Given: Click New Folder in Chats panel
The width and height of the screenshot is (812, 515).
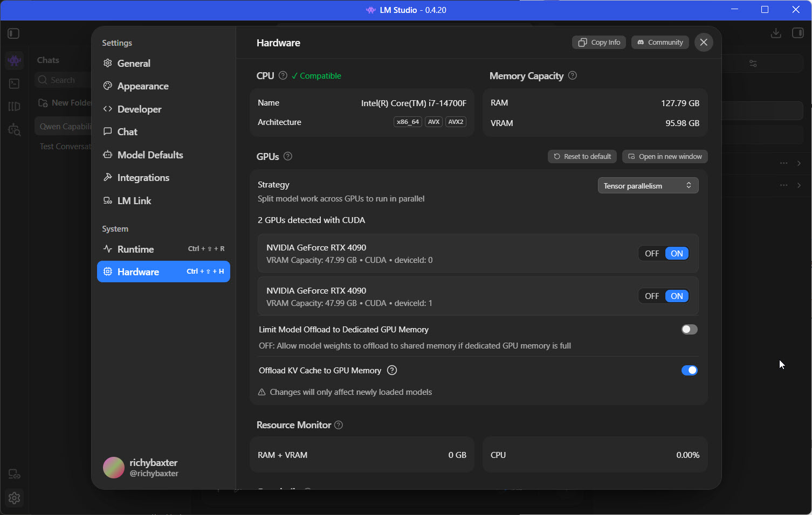Looking at the screenshot, I should pyautogui.click(x=65, y=103).
